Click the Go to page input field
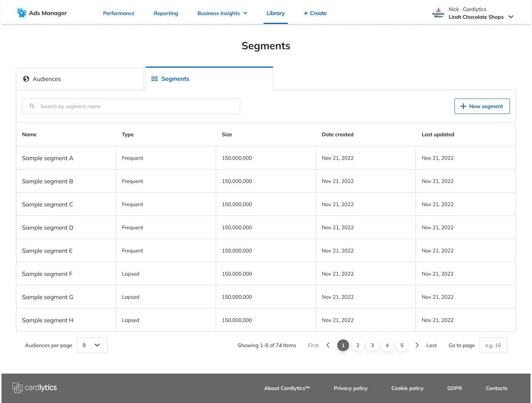 pyautogui.click(x=493, y=345)
